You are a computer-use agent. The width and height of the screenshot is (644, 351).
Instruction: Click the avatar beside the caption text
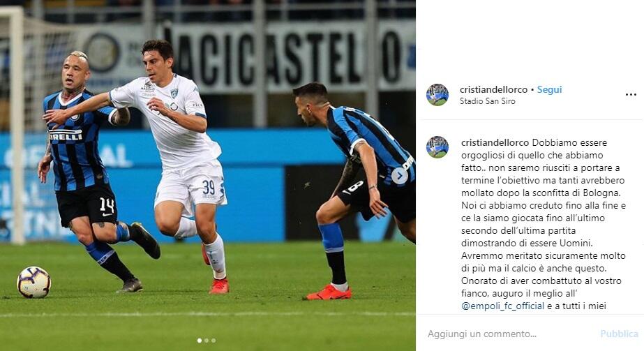[437, 147]
